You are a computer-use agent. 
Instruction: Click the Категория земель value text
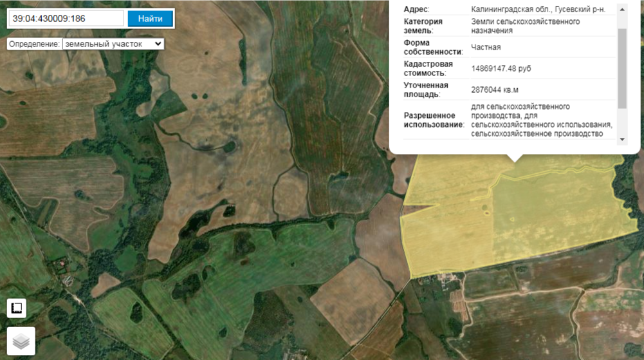pyautogui.click(x=525, y=26)
